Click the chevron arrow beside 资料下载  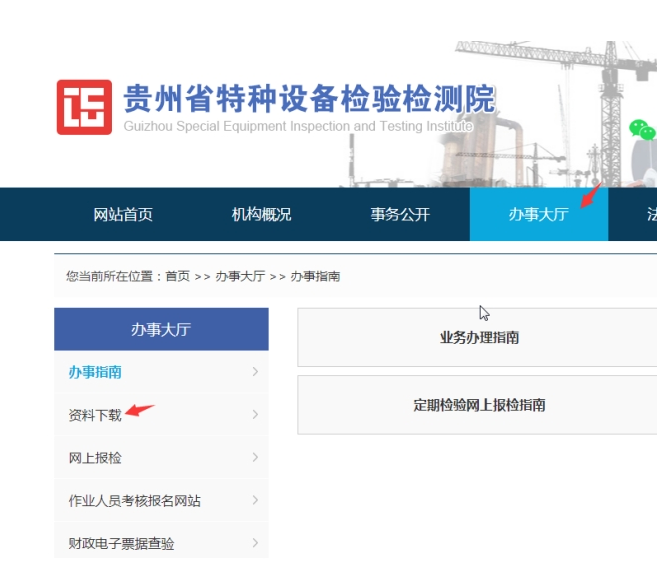[256, 415]
